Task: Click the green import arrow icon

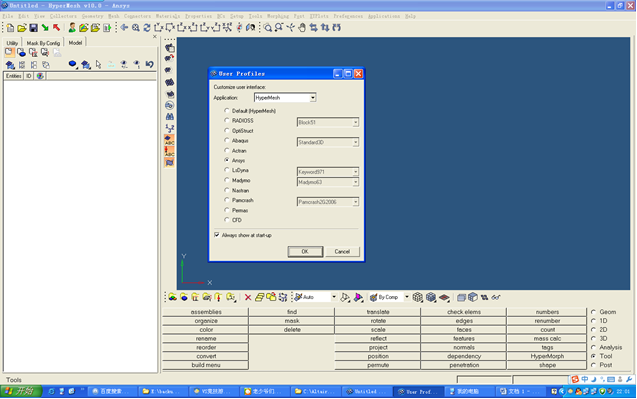Action: pos(45,28)
